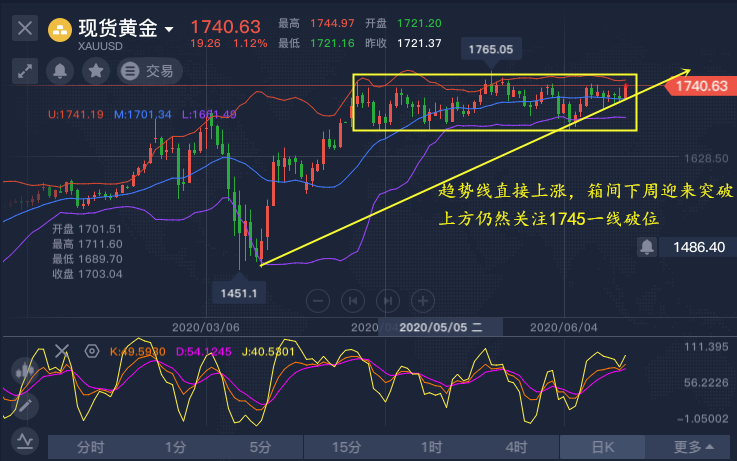Open the indicator chart icon bottom-left

point(23,439)
